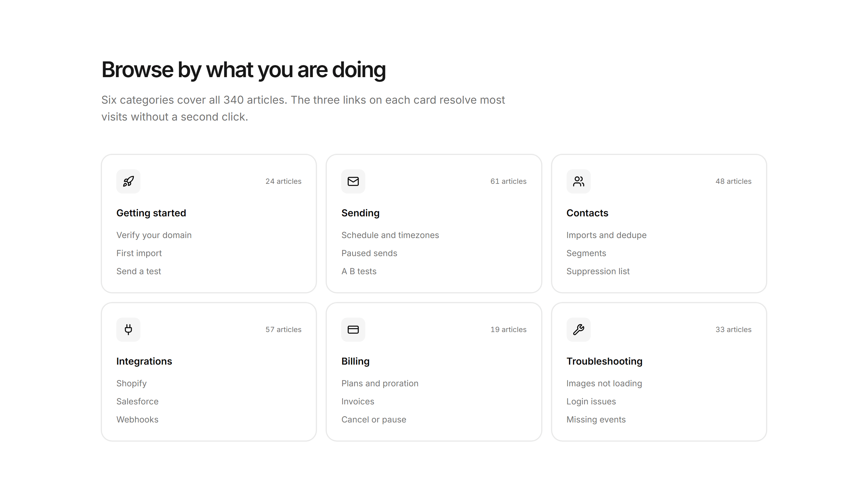
Task: Open the A B tests article
Action: click(x=359, y=271)
